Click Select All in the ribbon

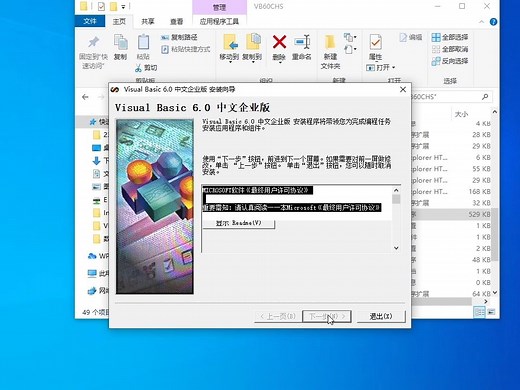450,37
